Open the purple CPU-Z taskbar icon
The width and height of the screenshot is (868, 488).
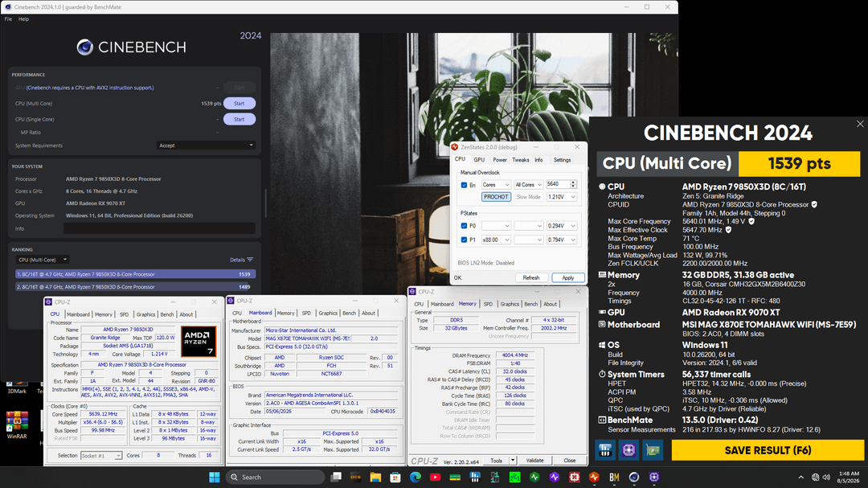pos(653,477)
